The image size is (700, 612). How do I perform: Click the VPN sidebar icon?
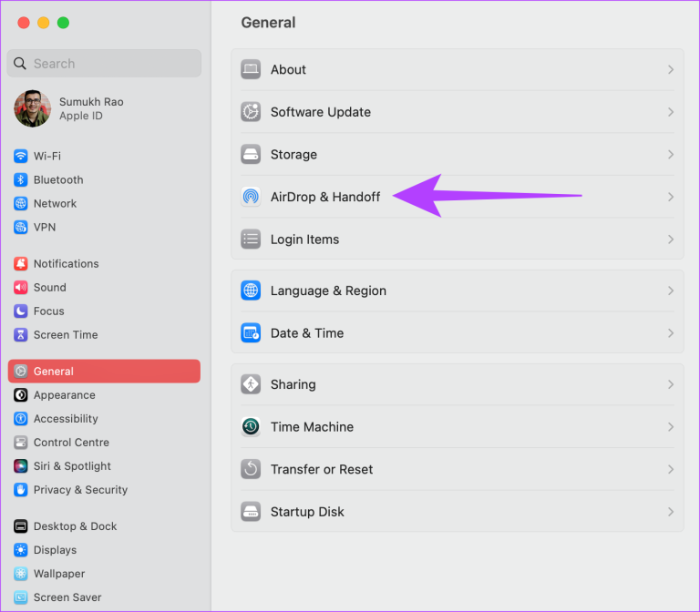(x=21, y=227)
